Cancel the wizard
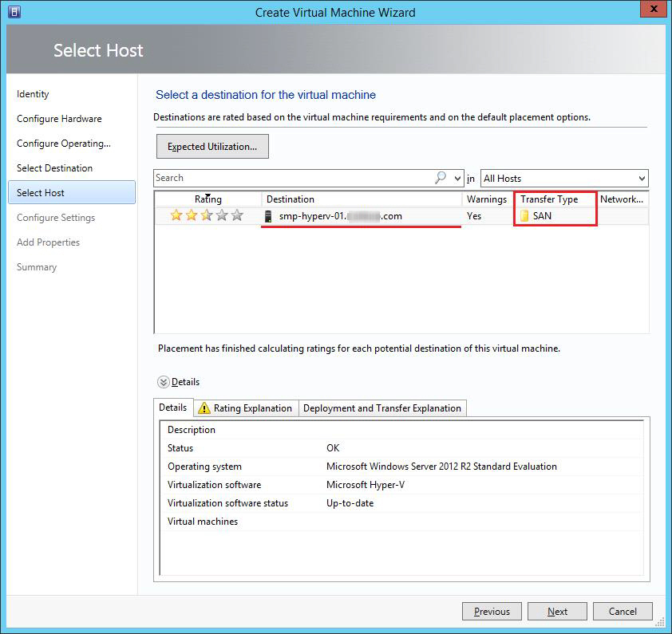The width and height of the screenshot is (672, 634). coord(623,612)
